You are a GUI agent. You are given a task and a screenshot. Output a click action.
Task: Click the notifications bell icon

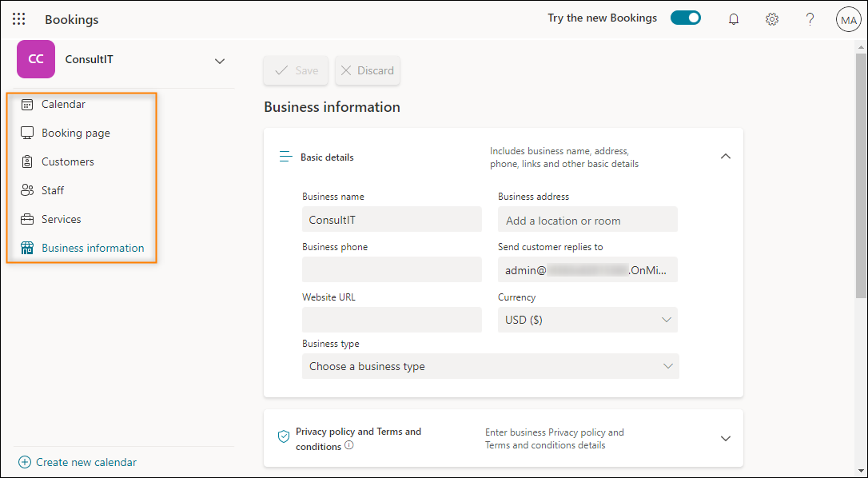(x=734, y=19)
